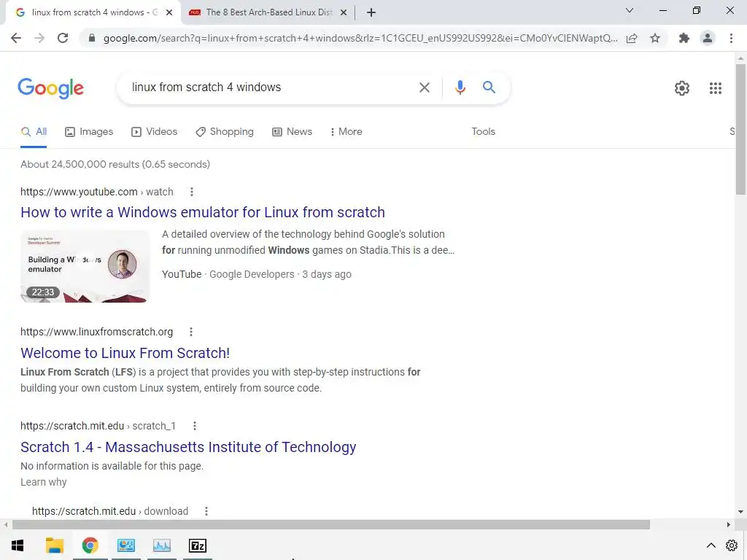Share this page from the address bar
The width and height of the screenshot is (747, 560).
pos(632,38)
